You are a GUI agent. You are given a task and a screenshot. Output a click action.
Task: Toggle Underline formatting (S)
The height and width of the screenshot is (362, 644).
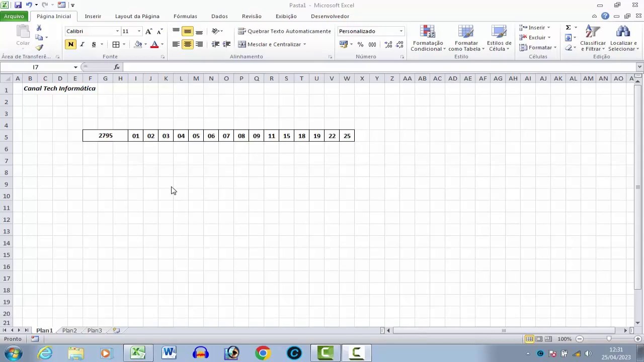click(x=94, y=44)
